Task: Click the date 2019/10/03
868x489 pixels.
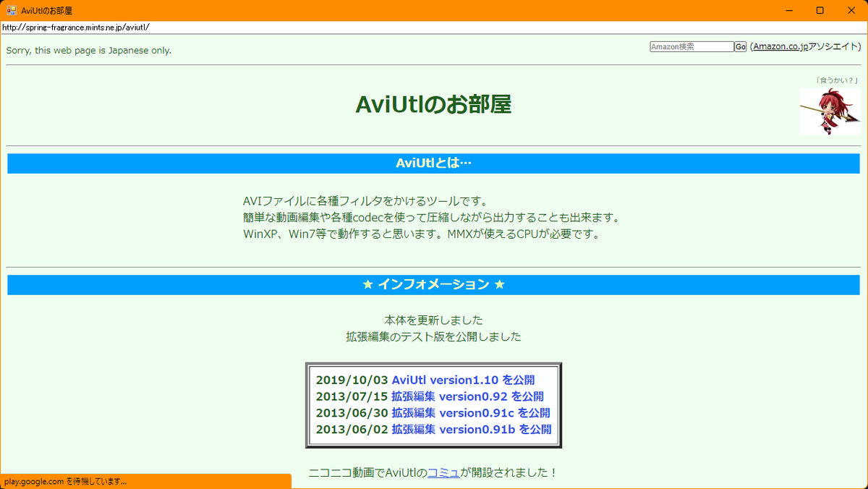Action: [x=352, y=380]
